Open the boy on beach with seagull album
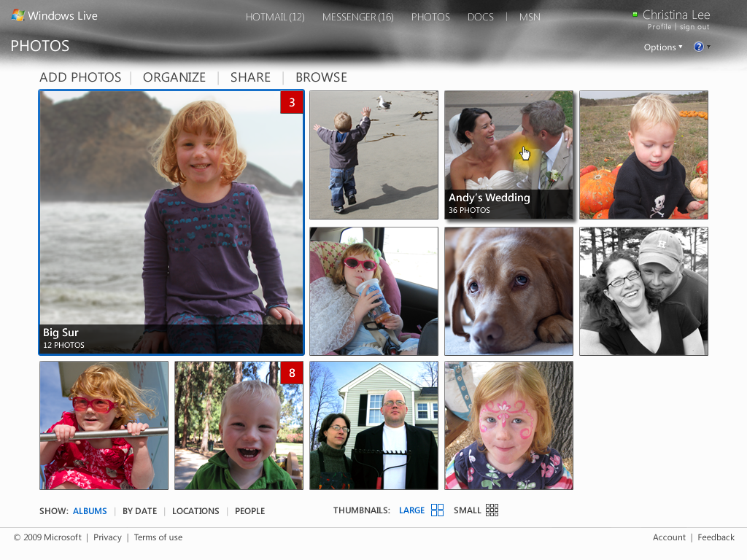The image size is (747, 560). (x=373, y=155)
